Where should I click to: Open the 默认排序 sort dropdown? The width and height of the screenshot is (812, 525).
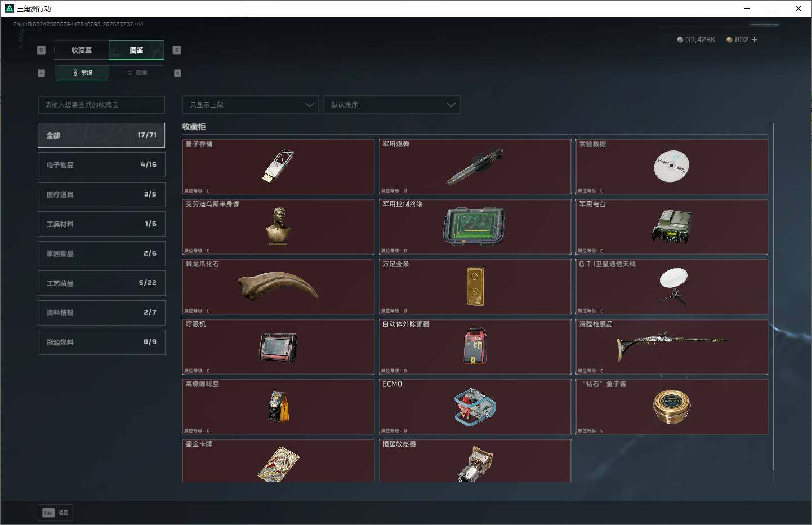click(x=392, y=105)
